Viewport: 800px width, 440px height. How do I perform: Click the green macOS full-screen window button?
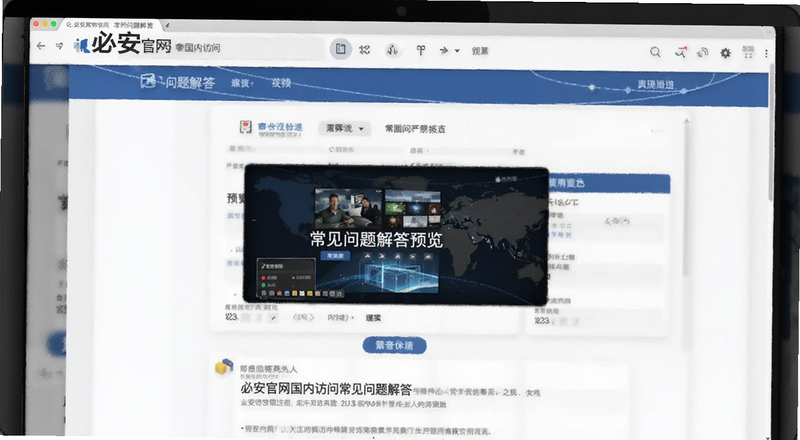point(54,24)
